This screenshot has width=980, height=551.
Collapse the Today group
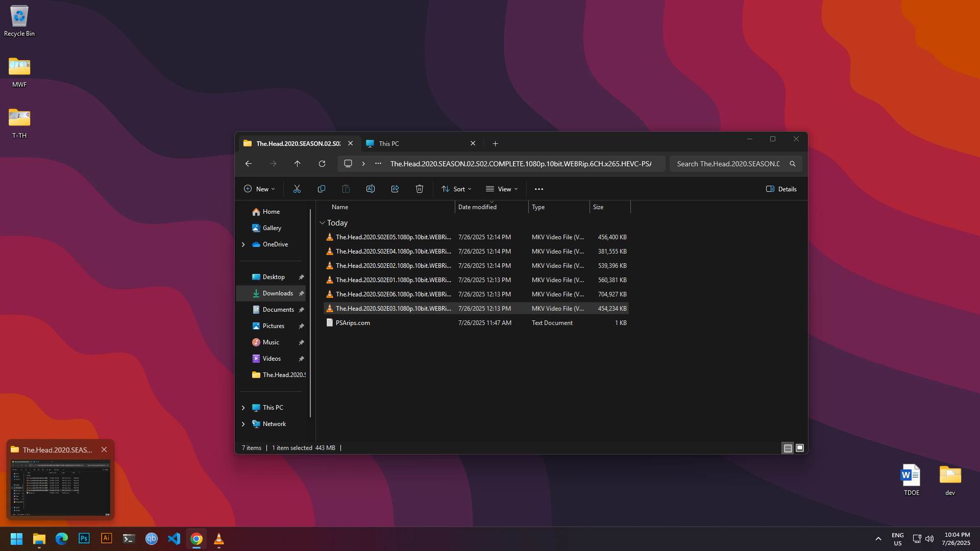(x=322, y=223)
